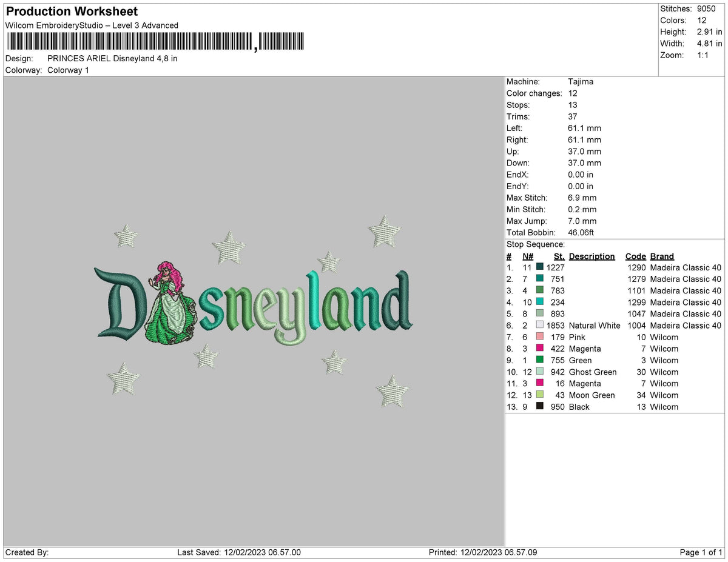Pick the Moon Green color swatch
728x562 pixels.
(540, 395)
